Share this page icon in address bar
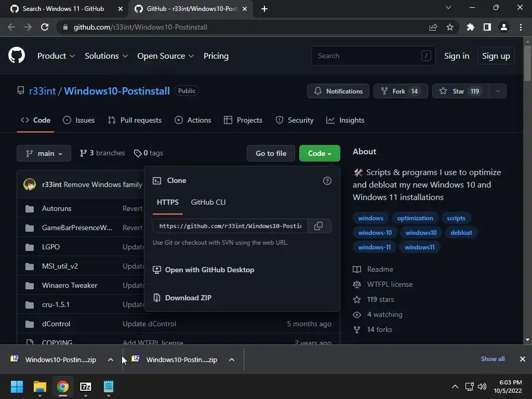Image resolution: width=532 pixels, height=399 pixels. (x=433, y=27)
